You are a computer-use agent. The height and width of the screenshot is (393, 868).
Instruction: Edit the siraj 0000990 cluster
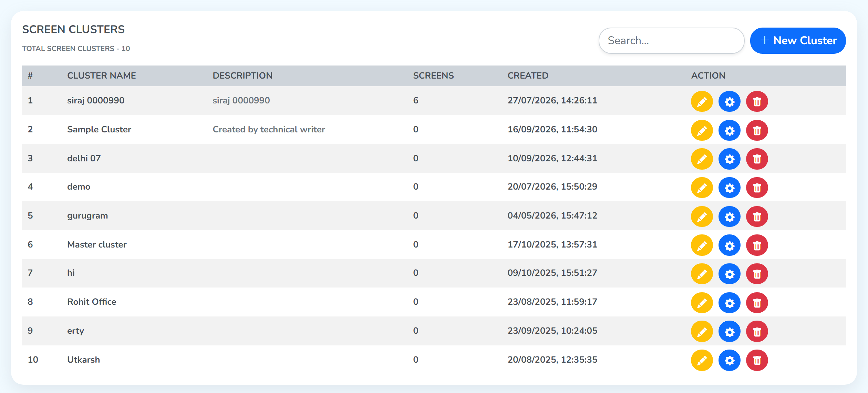[702, 101]
